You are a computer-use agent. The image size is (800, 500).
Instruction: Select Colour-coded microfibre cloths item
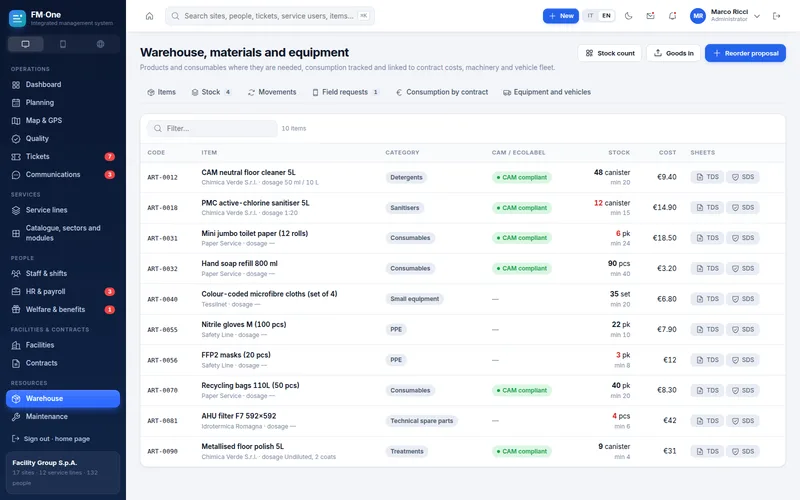coord(269,294)
